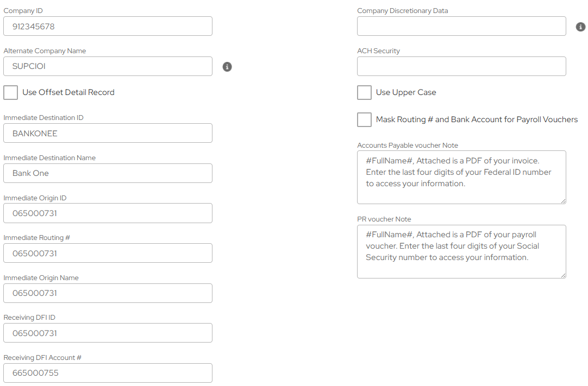Viewport: 588px width, 386px height.
Task: Click the Accounts Payable voucher Note textarea
Action: tap(461, 177)
